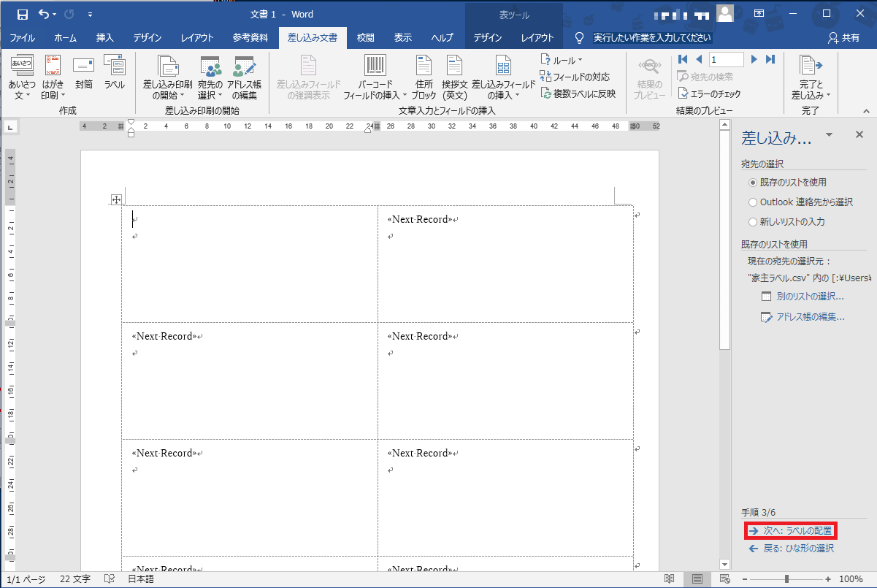Click 次へ: ラベルの配置 link
The width and height of the screenshot is (877, 588).
790,531
